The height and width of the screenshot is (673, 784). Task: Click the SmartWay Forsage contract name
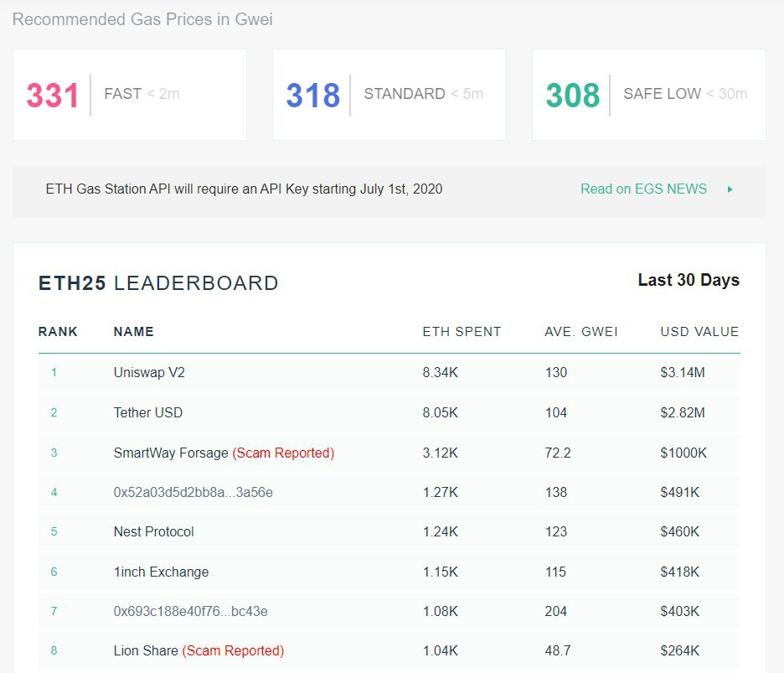coord(171,453)
